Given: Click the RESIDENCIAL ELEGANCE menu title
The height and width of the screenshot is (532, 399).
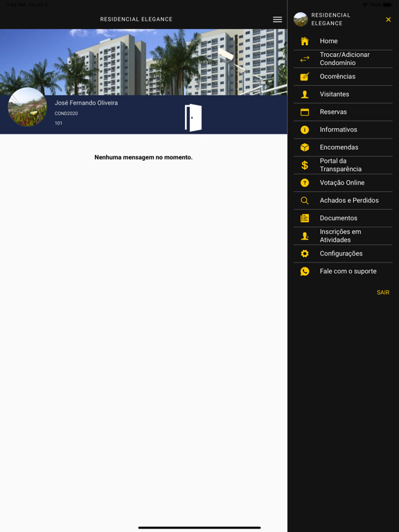Looking at the screenshot, I should click(x=331, y=19).
